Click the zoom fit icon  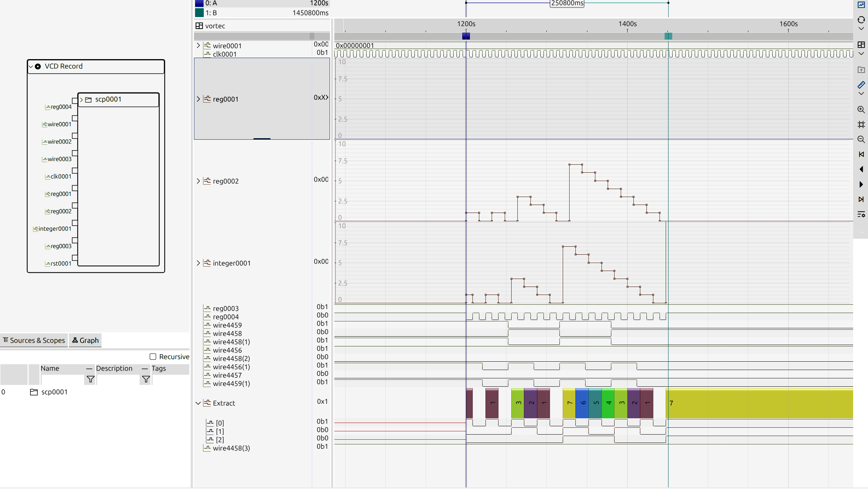coord(861,125)
